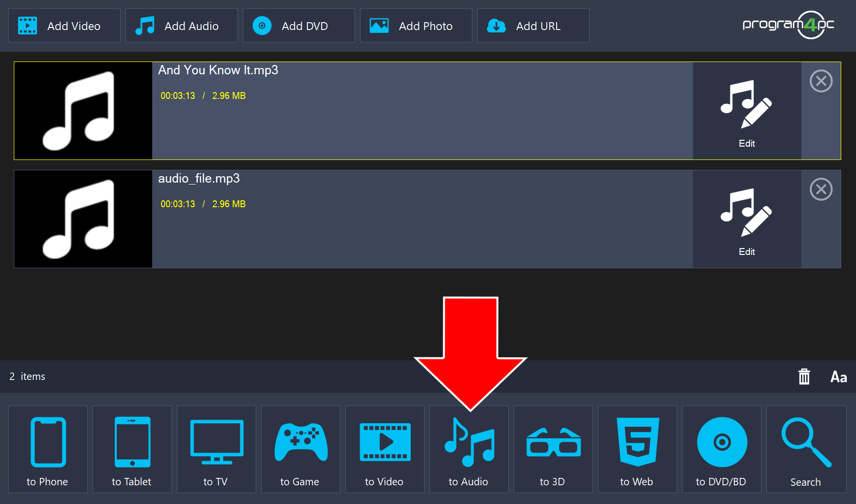Edit the audio_file.mp3 track

pos(747,219)
